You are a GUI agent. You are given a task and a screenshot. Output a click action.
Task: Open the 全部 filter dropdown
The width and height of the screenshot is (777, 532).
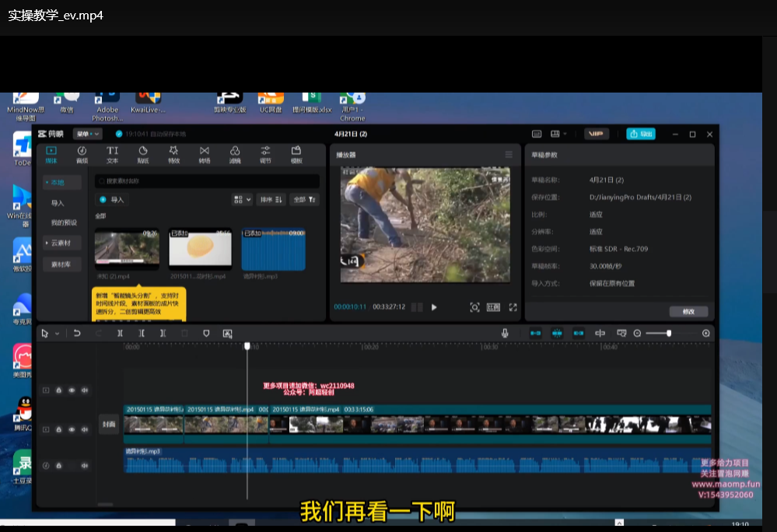[x=304, y=200]
